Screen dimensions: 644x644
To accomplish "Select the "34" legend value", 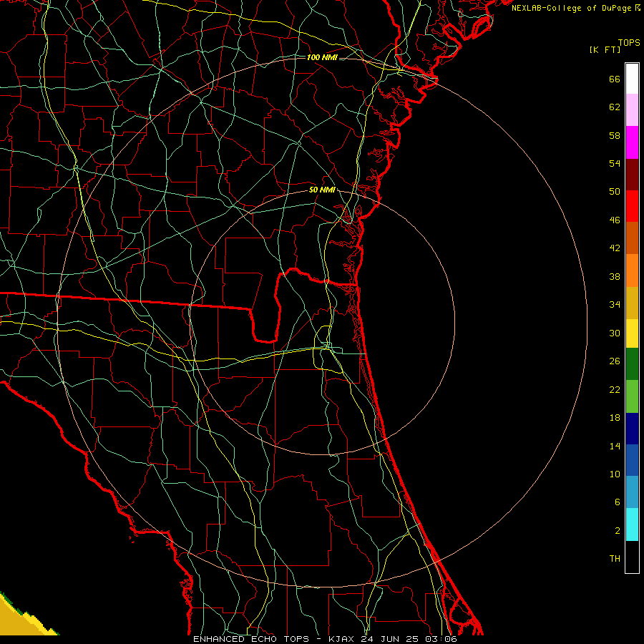I will 615,305.
